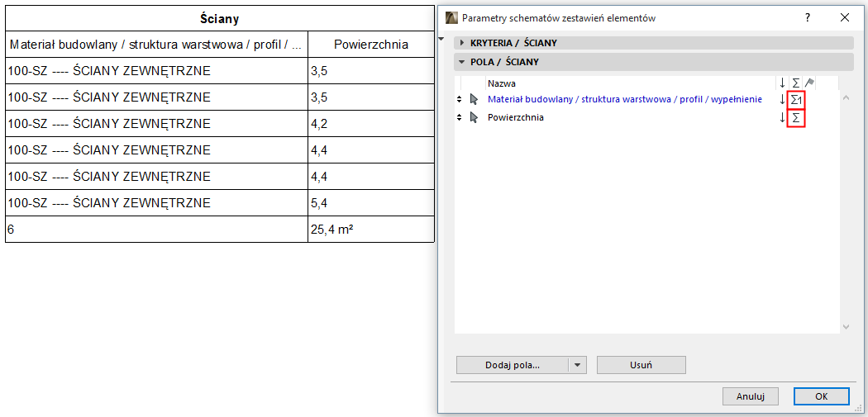Click fields list scroll down arrow
Viewport: 868px width, 417px height.
(846, 327)
